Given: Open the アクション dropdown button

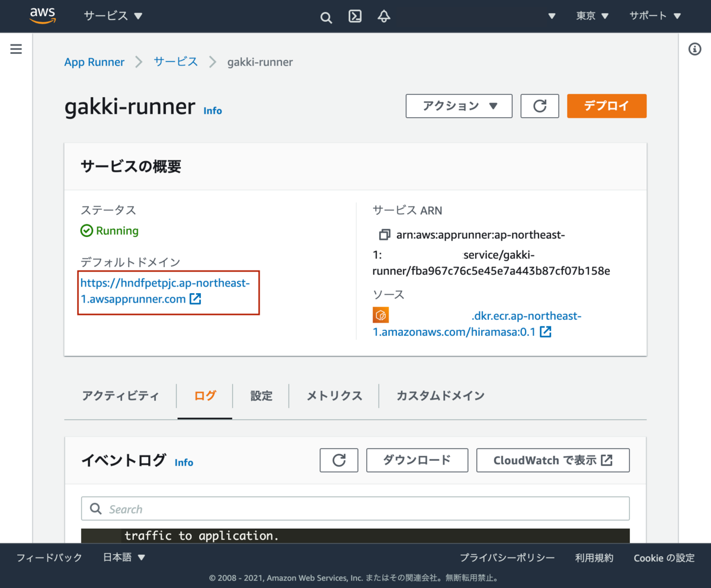Looking at the screenshot, I should [x=459, y=106].
